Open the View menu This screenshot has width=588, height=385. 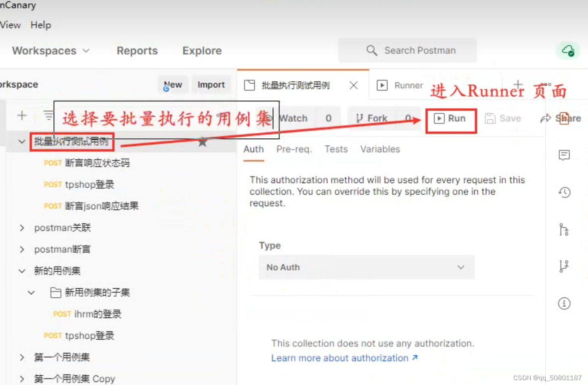click(x=10, y=25)
